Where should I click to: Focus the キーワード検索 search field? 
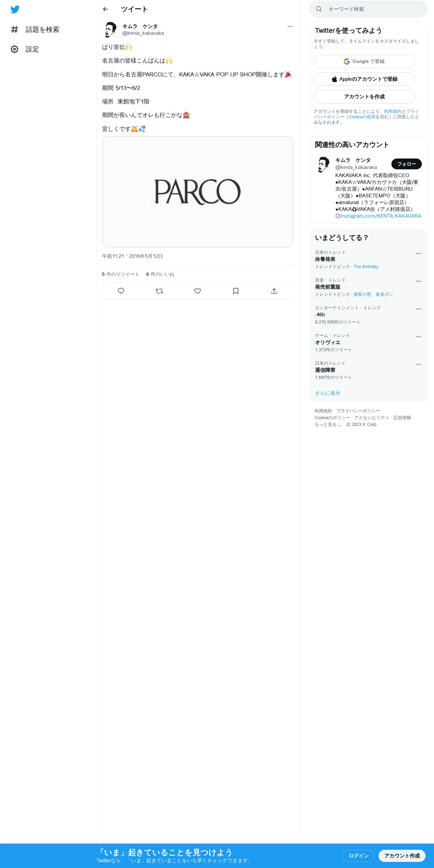pos(368,9)
